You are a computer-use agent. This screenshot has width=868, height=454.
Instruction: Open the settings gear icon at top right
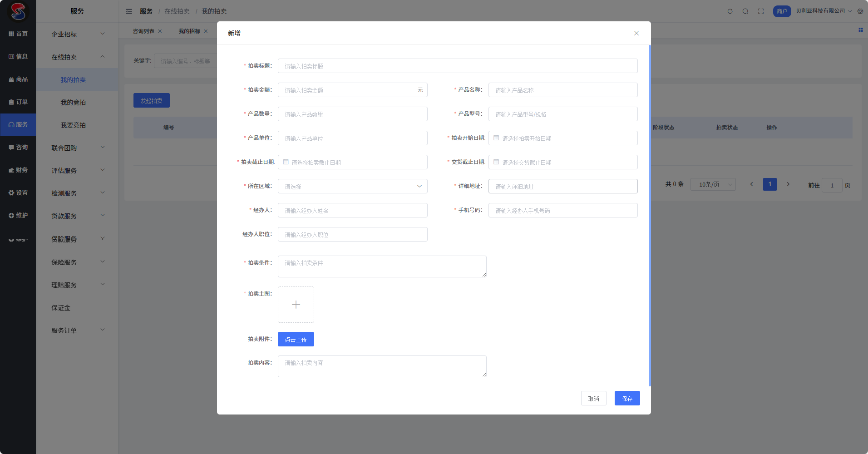(x=860, y=11)
